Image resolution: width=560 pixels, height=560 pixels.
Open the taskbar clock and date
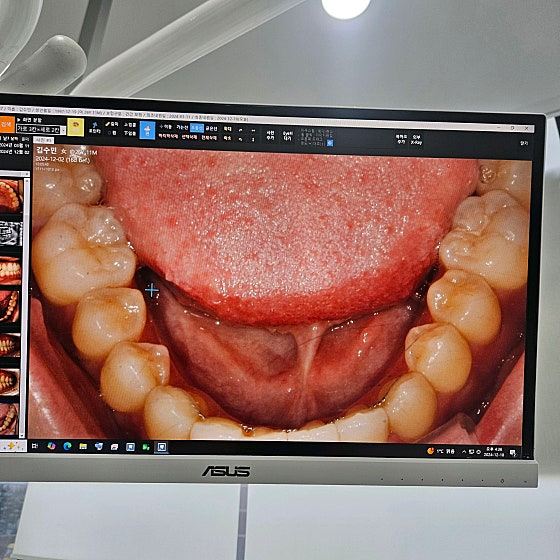pos(494,452)
